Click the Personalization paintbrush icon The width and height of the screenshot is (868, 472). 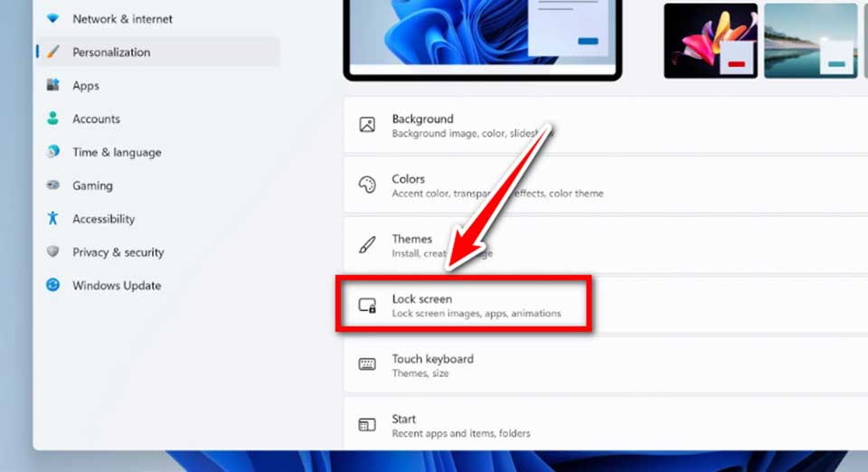tap(52, 52)
